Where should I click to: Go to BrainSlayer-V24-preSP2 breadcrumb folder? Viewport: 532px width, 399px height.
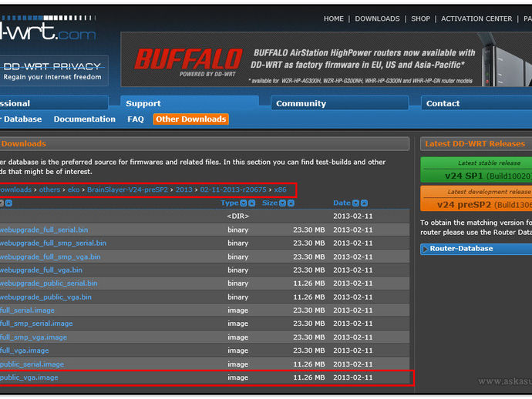tap(127, 189)
